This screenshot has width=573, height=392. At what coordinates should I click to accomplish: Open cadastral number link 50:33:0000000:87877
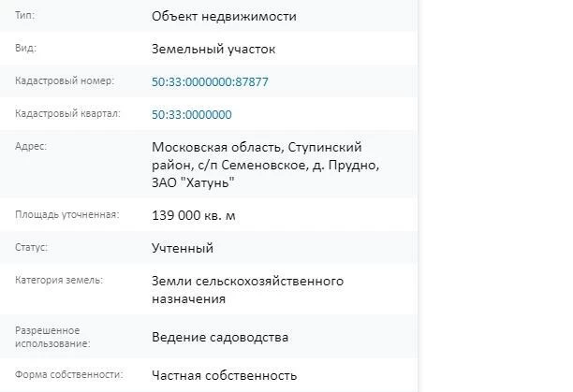coord(210,81)
